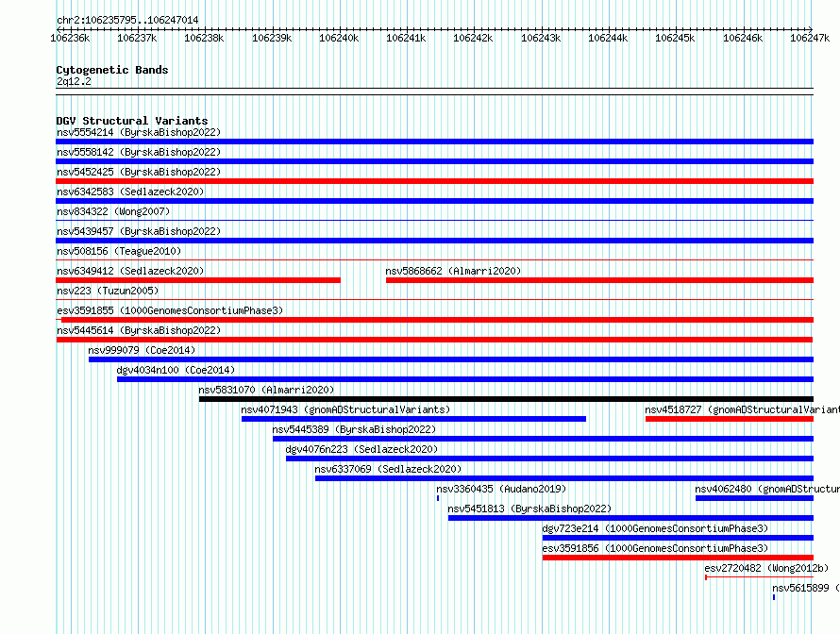Click the 106236k ruler tick label
The image size is (840, 634).
pyautogui.click(x=70, y=38)
